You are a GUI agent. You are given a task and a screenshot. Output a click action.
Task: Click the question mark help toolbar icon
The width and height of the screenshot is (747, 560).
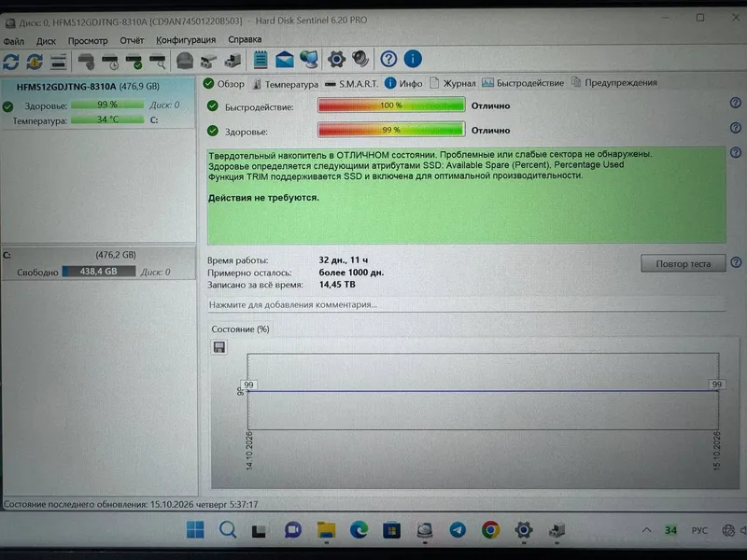pyautogui.click(x=388, y=59)
